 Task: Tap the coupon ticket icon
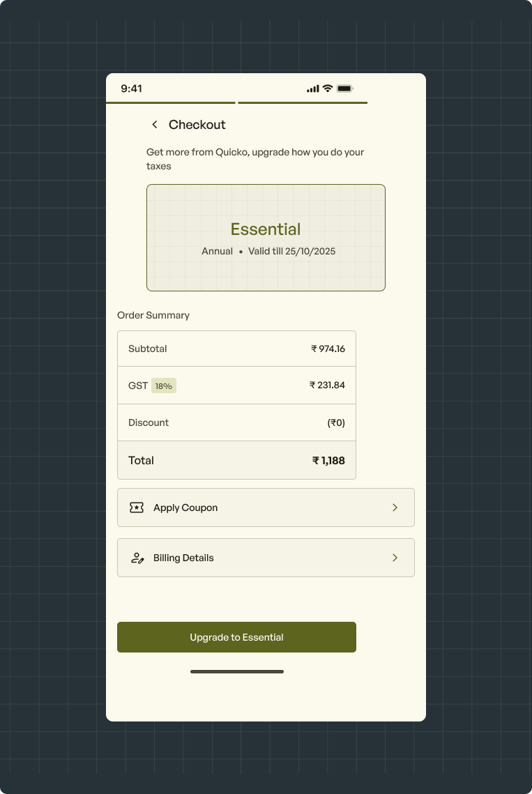(137, 507)
